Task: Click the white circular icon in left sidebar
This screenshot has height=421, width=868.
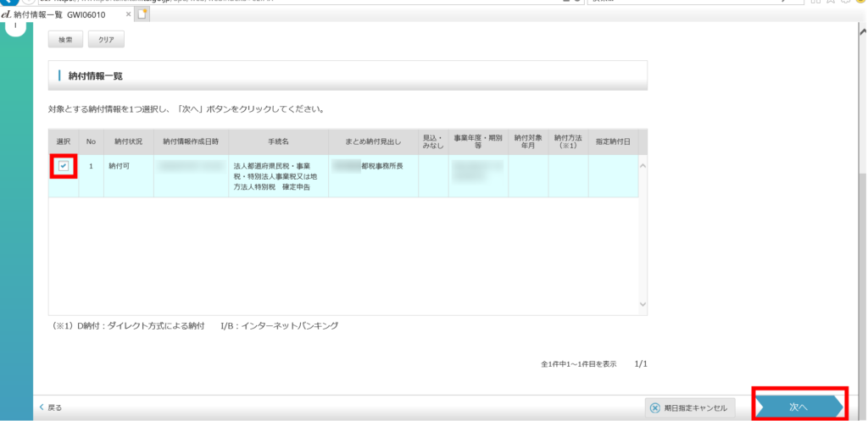Action: pyautogui.click(x=15, y=25)
